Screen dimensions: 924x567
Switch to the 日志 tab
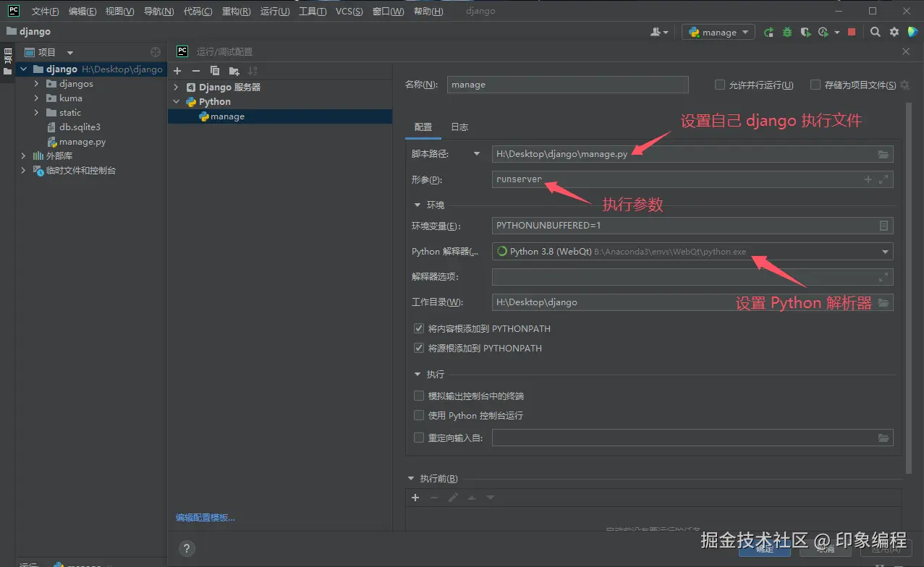point(459,127)
